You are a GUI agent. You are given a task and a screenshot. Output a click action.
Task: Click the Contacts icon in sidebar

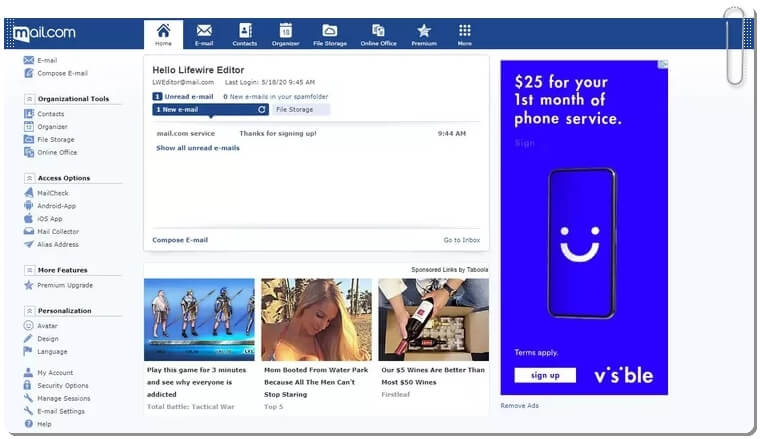point(29,113)
